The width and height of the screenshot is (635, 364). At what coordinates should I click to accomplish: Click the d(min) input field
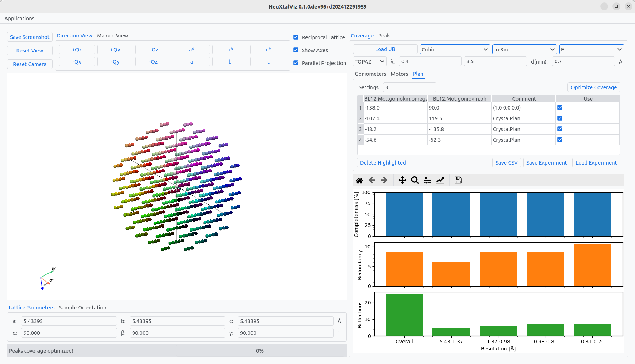(x=583, y=61)
